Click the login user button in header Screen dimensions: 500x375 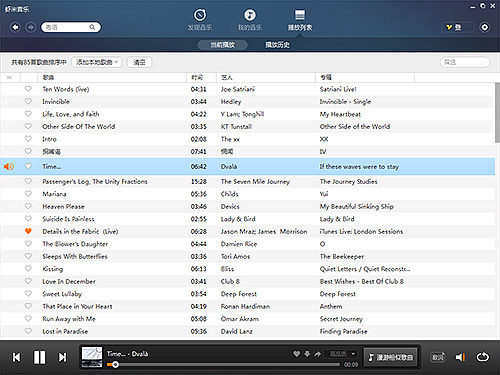458,27
